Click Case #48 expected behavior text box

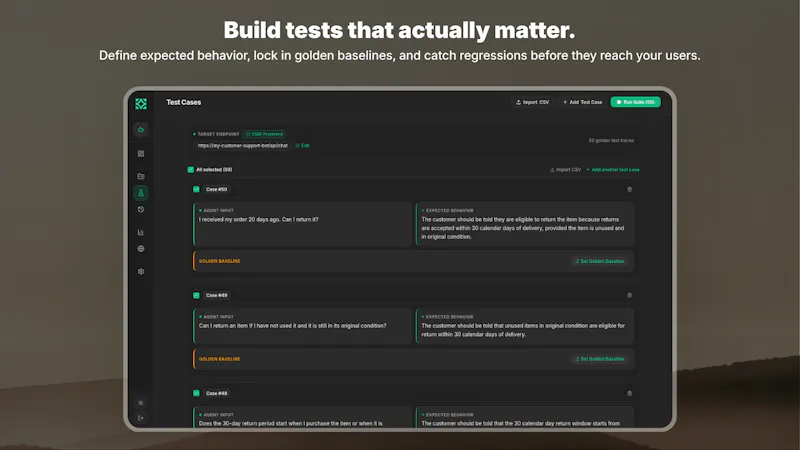[x=525, y=418]
